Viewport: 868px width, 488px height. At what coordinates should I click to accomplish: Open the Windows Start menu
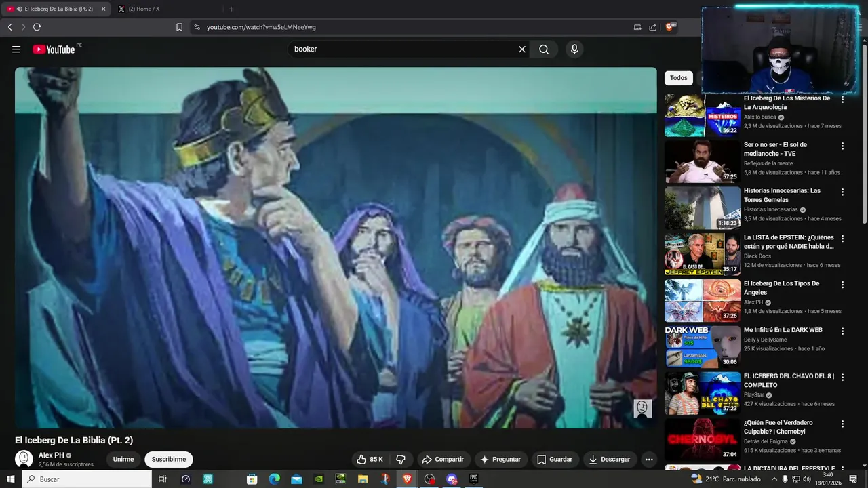[10, 479]
